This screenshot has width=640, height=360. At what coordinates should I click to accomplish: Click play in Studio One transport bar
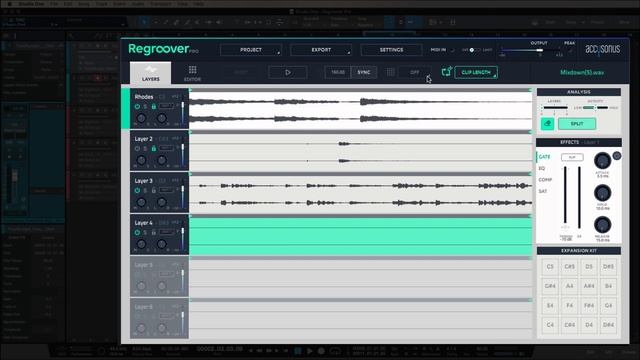(x=310, y=351)
